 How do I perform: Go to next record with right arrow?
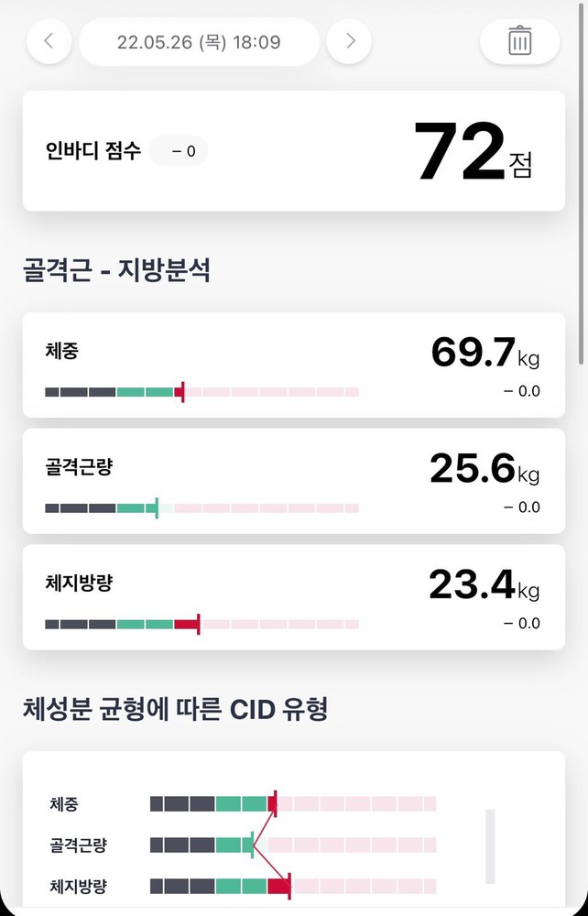[349, 41]
